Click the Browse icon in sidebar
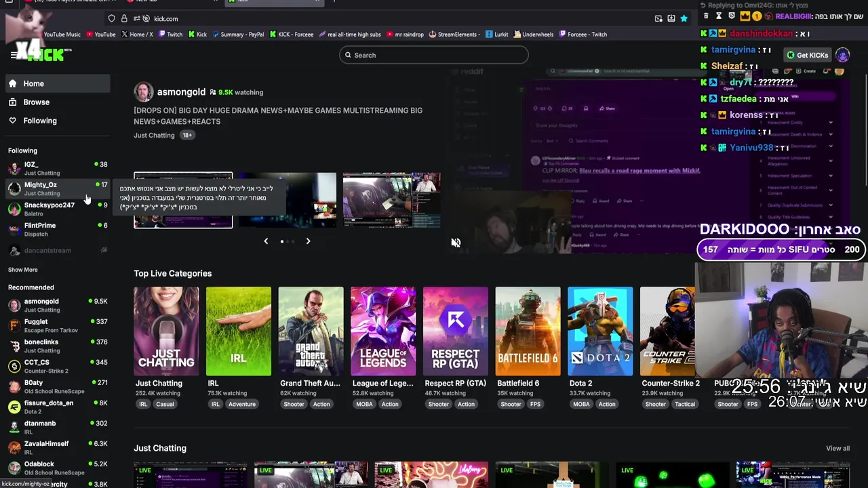 (12, 102)
